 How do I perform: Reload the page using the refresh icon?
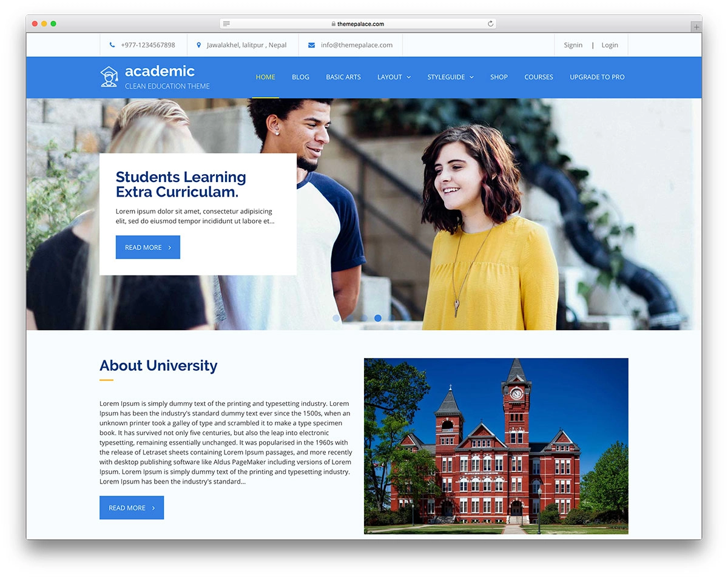click(490, 24)
